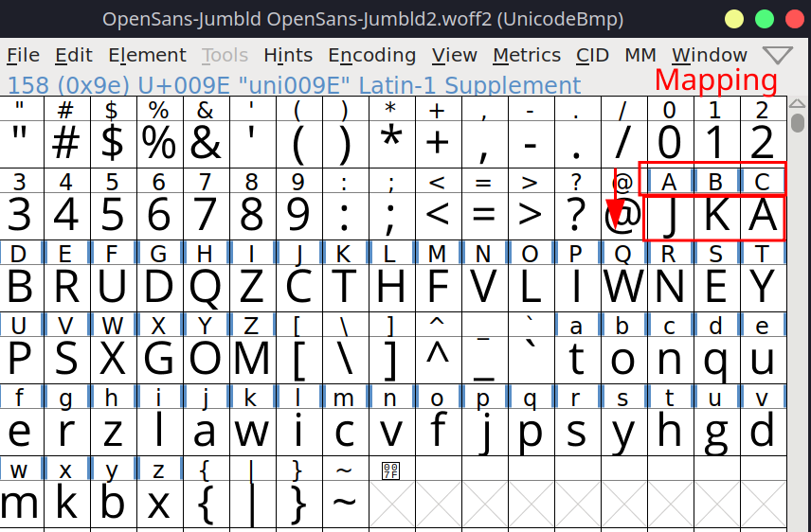Open the CID menu
Viewport: 811px width, 532px height.
point(592,55)
